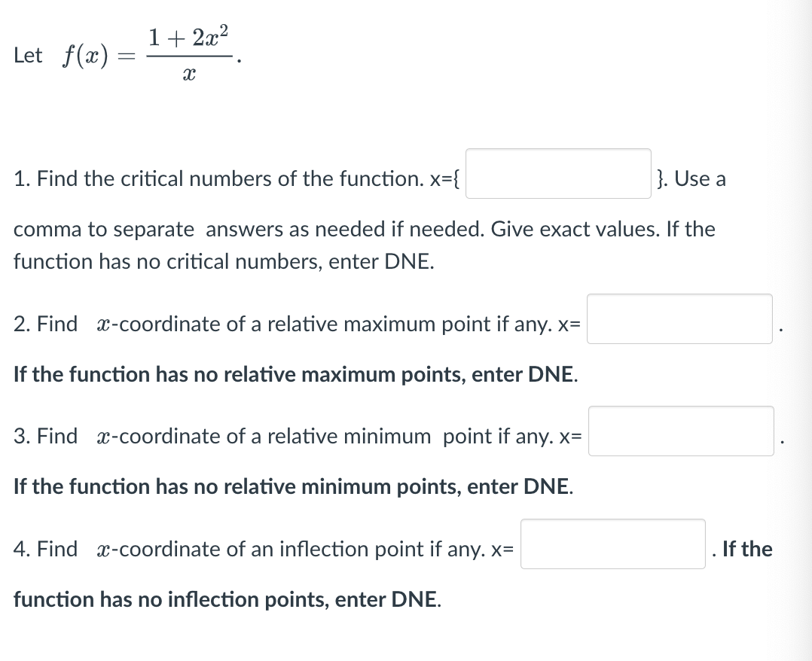Click the last answer field on the page
The width and height of the screenshot is (812, 661).
tap(612, 545)
